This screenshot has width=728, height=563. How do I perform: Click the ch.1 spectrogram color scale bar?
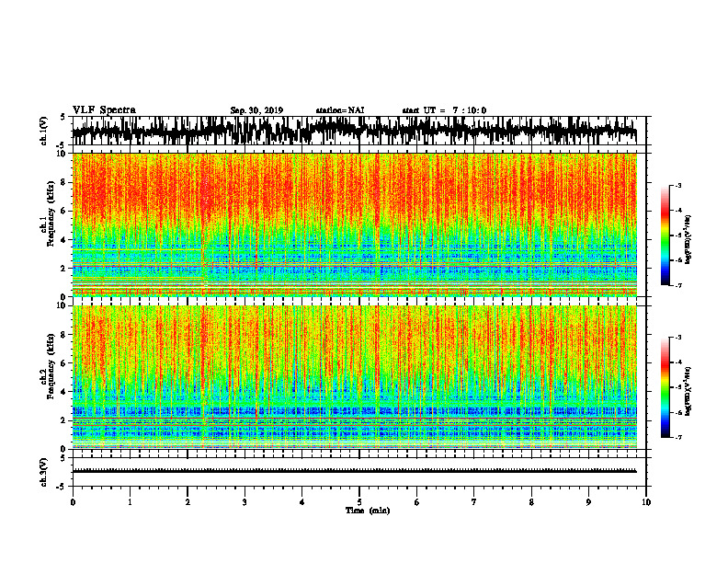(665, 236)
